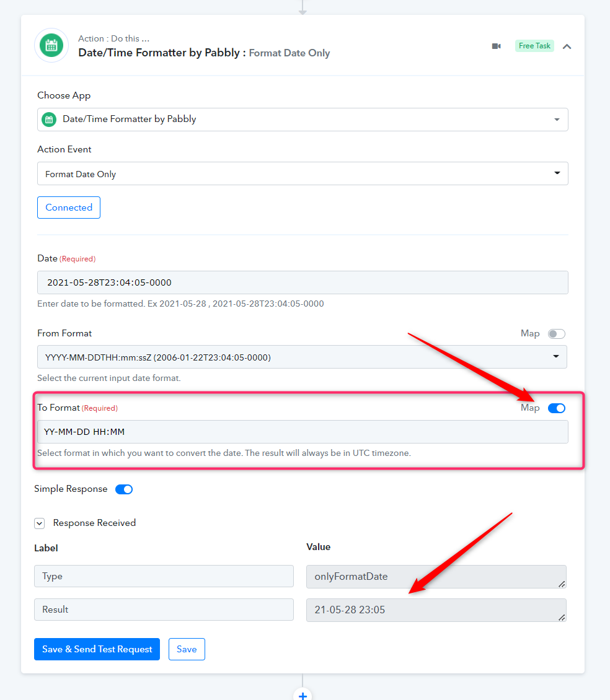This screenshot has width=610, height=700.
Task: Click the Save button
Action: pyautogui.click(x=187, y=649)
